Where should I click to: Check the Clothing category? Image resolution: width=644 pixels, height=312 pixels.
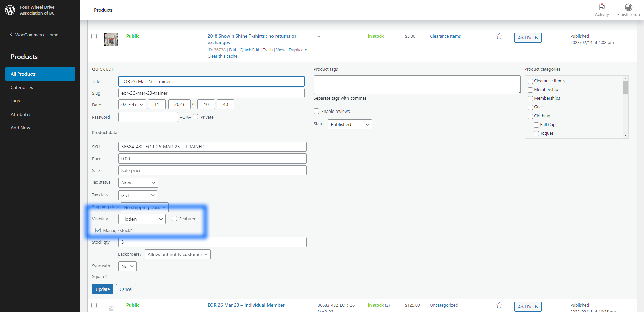(530, 116)
